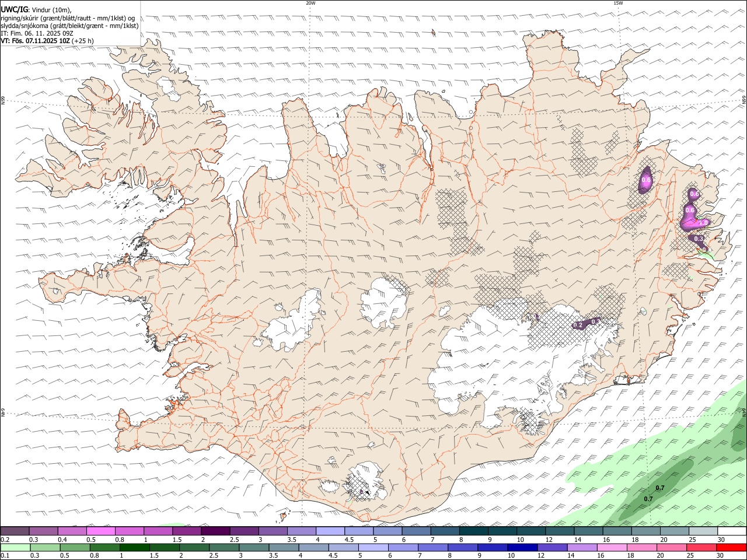Click the 0.3 snowfall value near the east coast
This screenshot has width=747, height=560.
coord(699,239)
